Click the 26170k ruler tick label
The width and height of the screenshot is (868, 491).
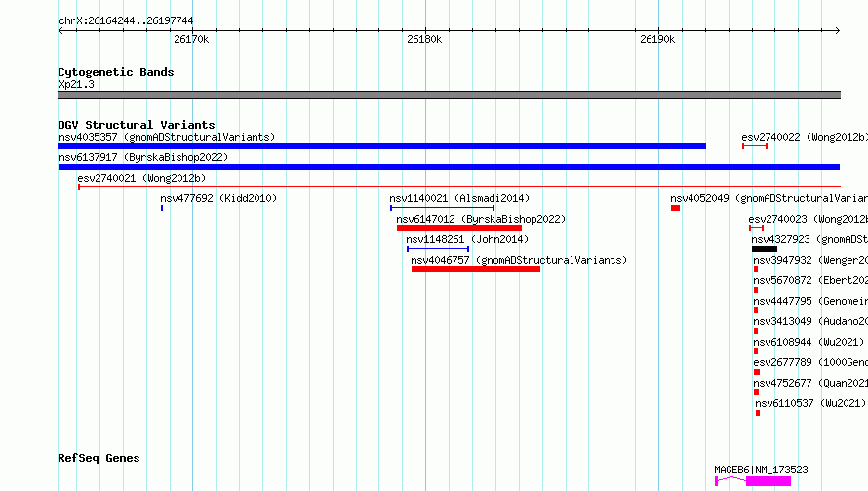191,39
